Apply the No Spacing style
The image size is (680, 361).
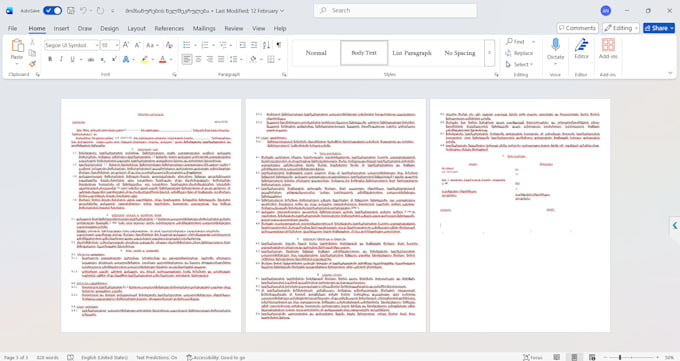460,53
